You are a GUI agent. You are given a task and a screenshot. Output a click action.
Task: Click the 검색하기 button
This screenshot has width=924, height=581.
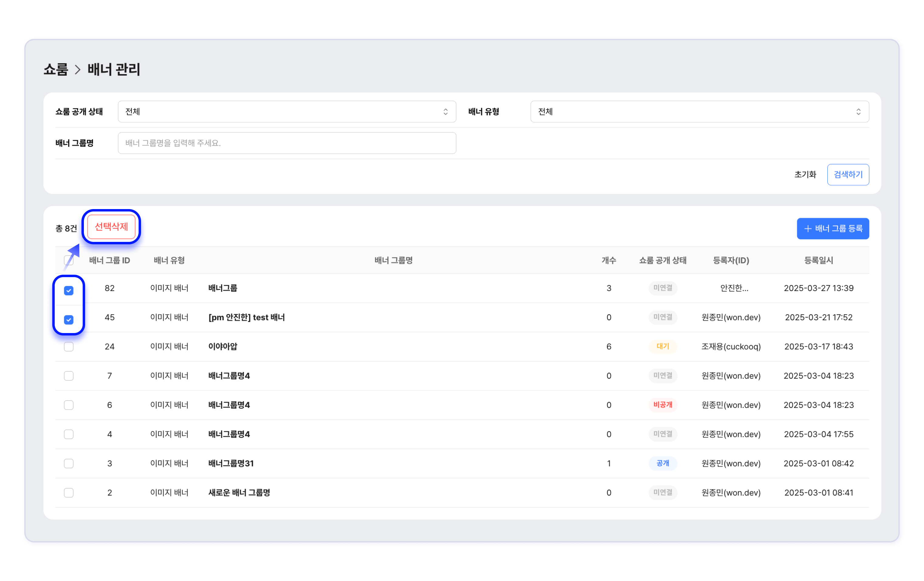click(x=848, y=174)
